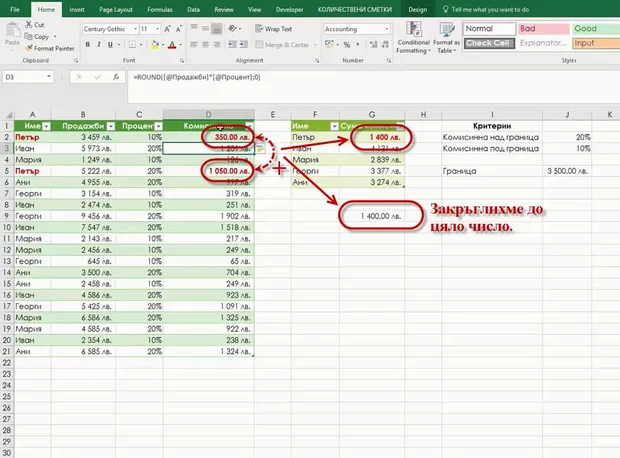Screen dimensions: 620x458
Task: Open Font dialog launcher
Action: pos(182,61)
